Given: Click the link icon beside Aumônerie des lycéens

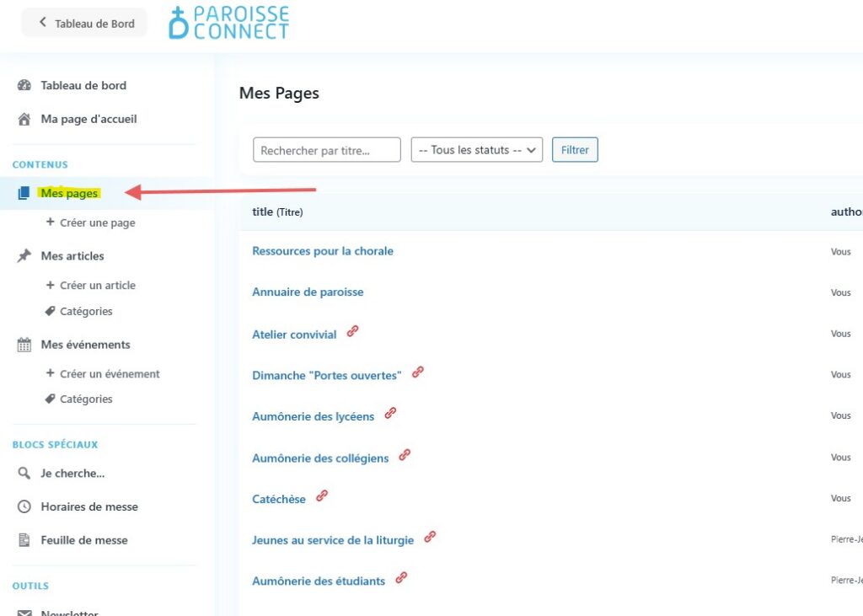Looking at the screenshot, I should (x=390, y=414).
